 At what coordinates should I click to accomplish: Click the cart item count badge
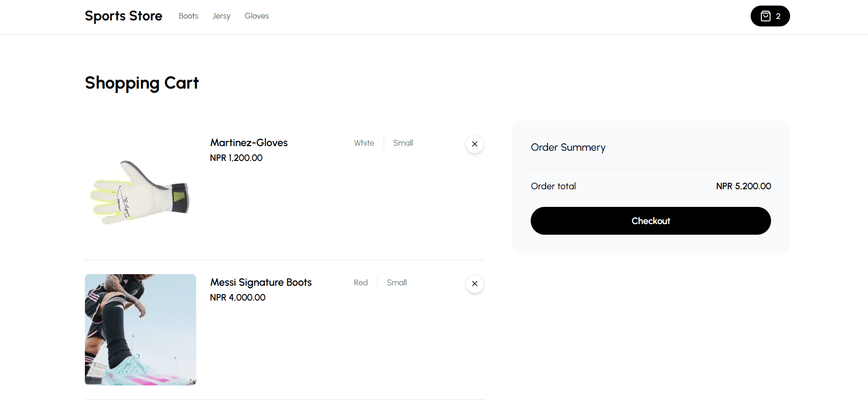778,16
